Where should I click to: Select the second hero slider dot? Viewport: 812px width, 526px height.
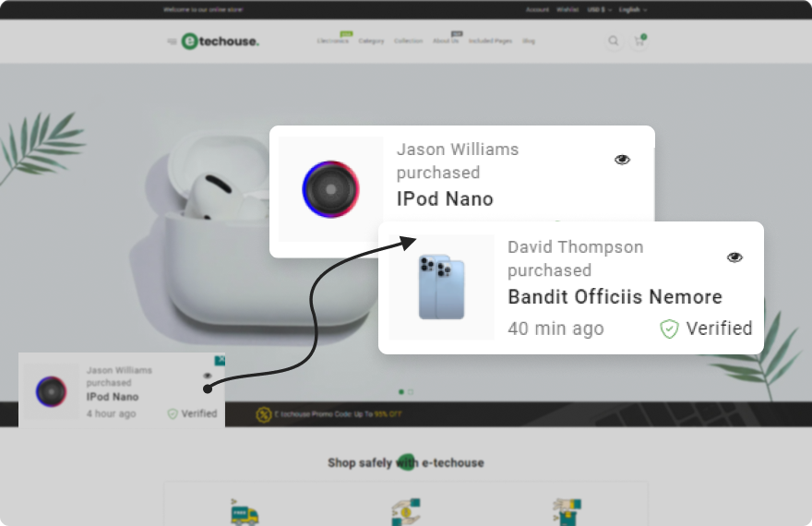pyautogui.click(x=411, y=391)
